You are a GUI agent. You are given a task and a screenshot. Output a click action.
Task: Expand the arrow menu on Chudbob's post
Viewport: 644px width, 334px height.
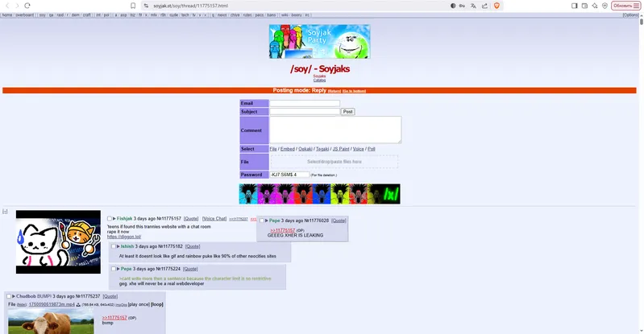(14, 296)
